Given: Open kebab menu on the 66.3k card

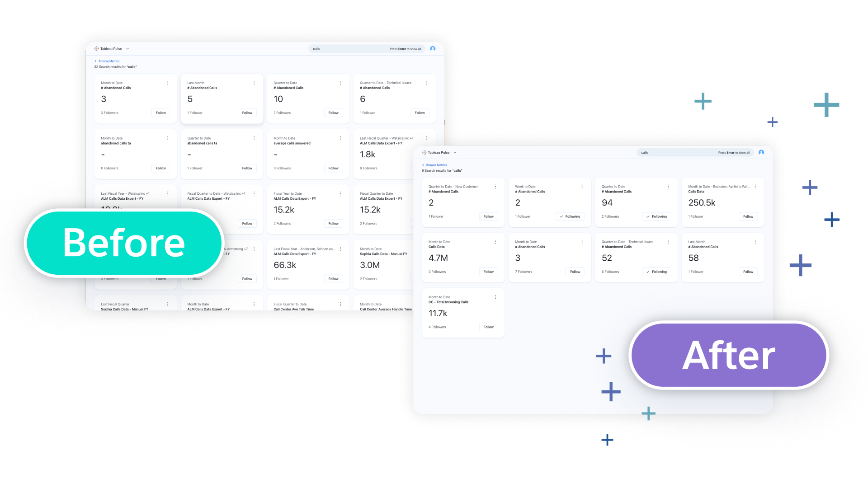Looking at the screenshot, I should (x=340, y=249).
